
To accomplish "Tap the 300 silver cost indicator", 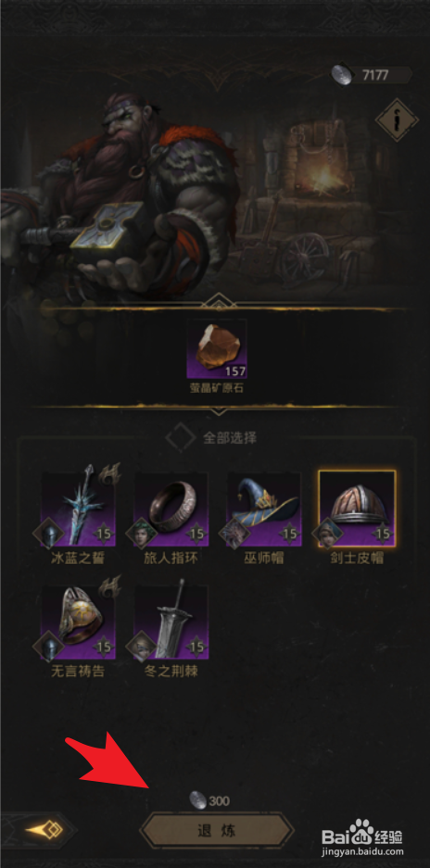I will (x=209, y=799).
